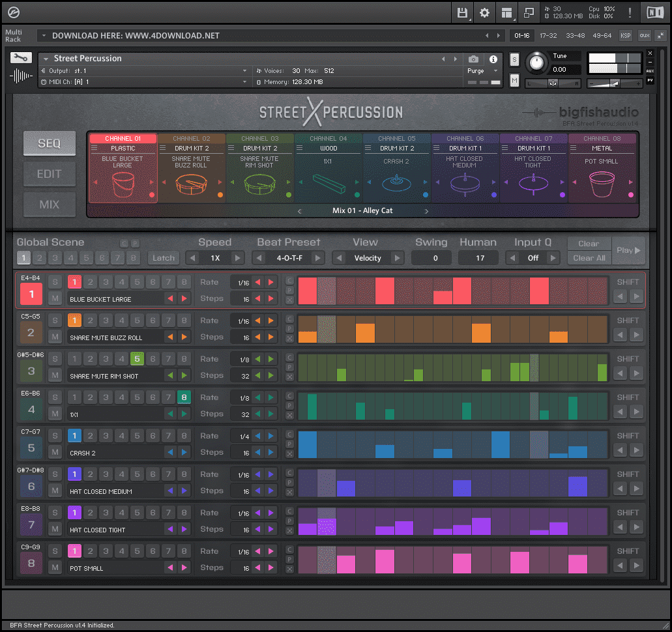Open the KSP script button
This screenshot has height=632, width=672.
[625, 36]
